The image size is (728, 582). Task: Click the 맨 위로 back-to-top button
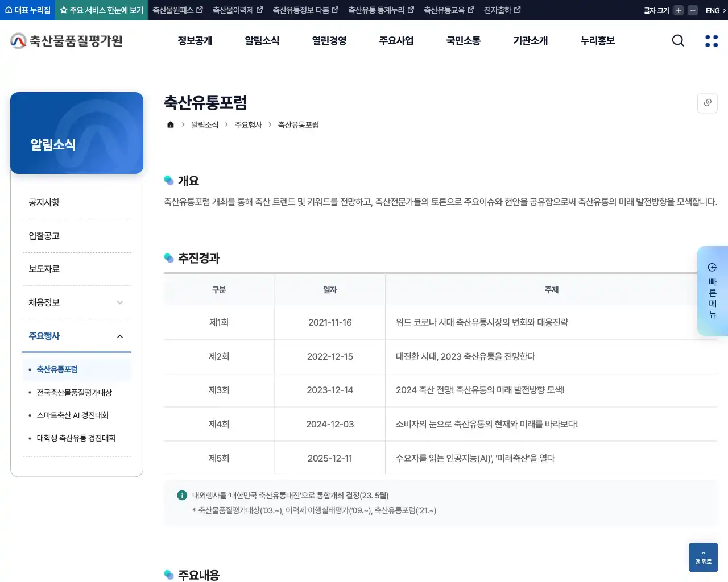(x=703, y=557)
